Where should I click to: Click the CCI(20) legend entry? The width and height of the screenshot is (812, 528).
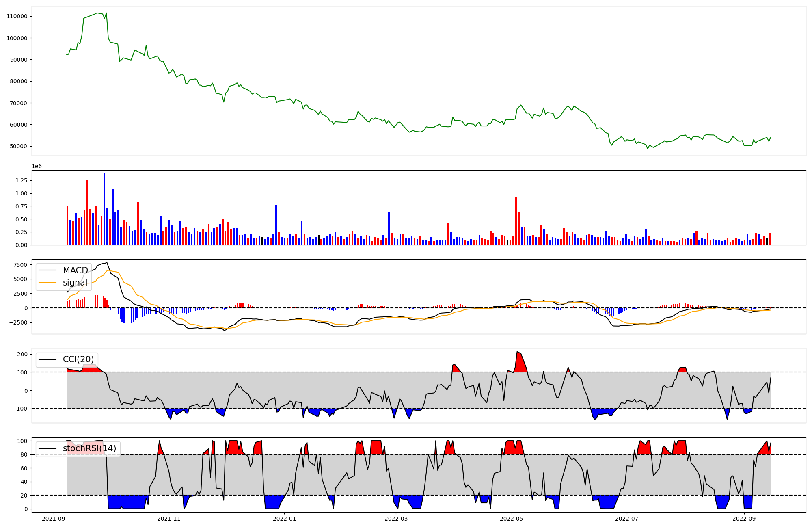[x=78, y=359]
